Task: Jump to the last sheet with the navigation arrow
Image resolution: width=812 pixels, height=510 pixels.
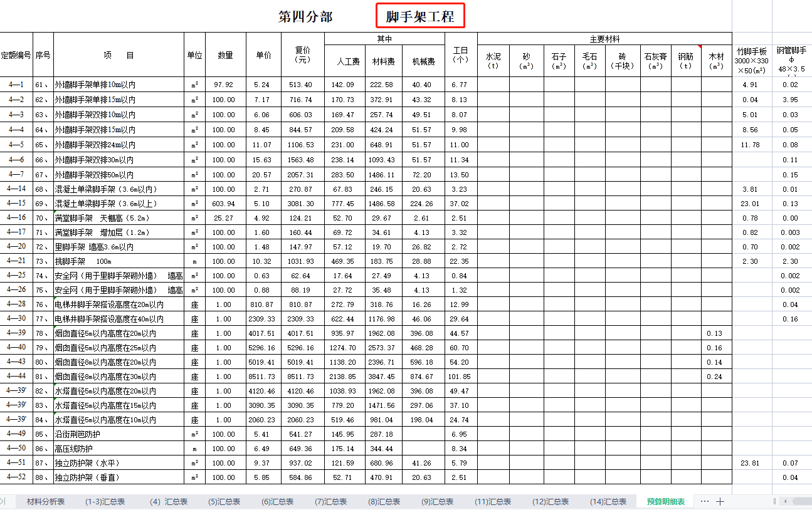Action: point(3,501)
